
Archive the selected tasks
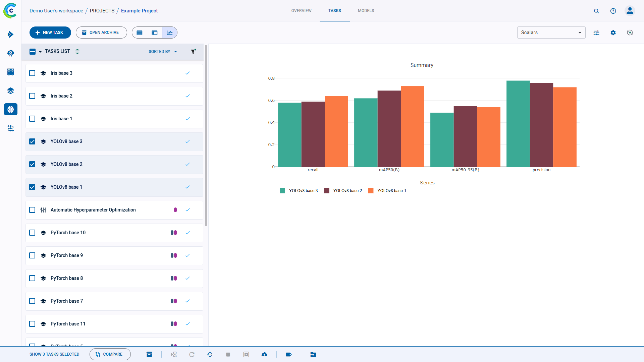[149, 354]
